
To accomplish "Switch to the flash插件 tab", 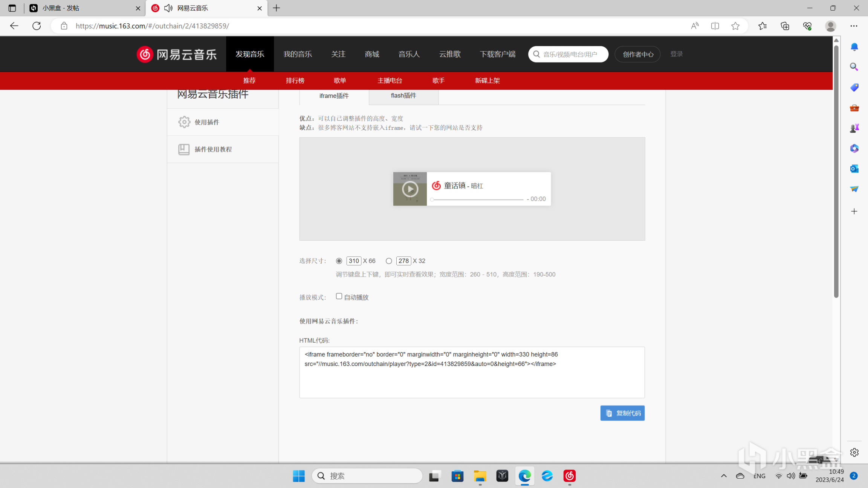I will pos(403,96).
